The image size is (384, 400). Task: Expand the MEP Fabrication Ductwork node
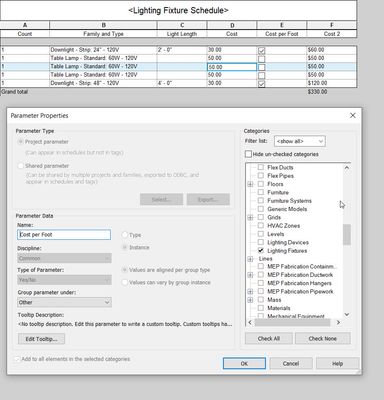[250, 275]
